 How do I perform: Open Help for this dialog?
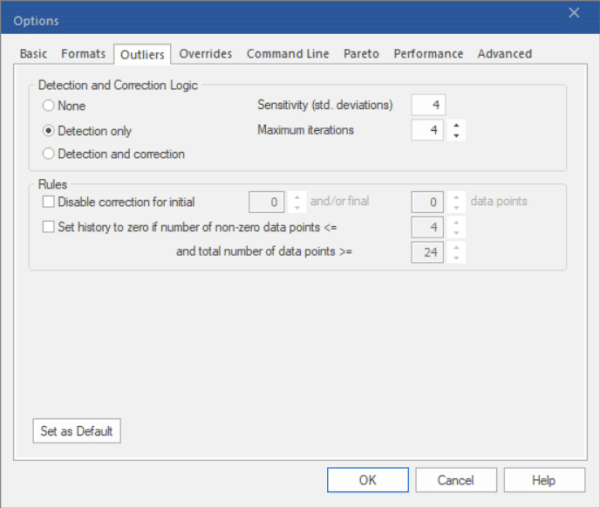tap(544, 480)
